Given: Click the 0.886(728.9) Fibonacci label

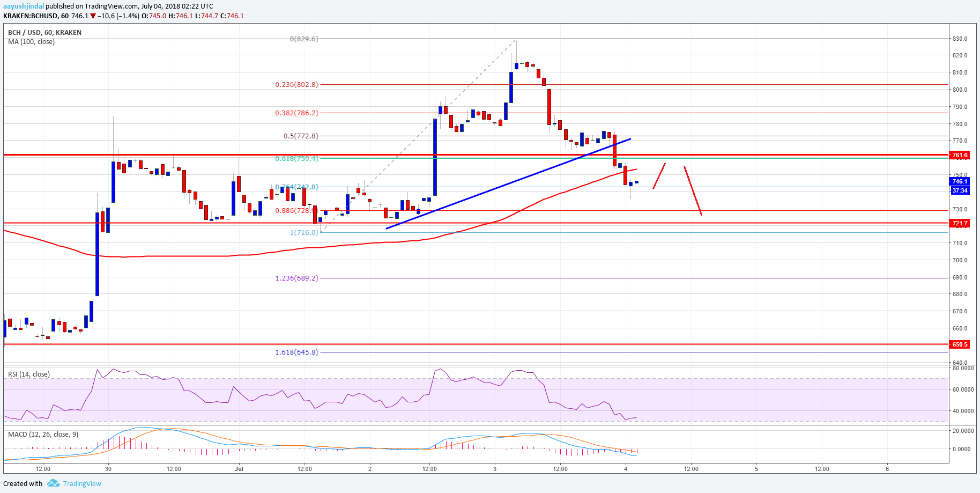Looking at the screenshot, I should click(x=296, y=211).
